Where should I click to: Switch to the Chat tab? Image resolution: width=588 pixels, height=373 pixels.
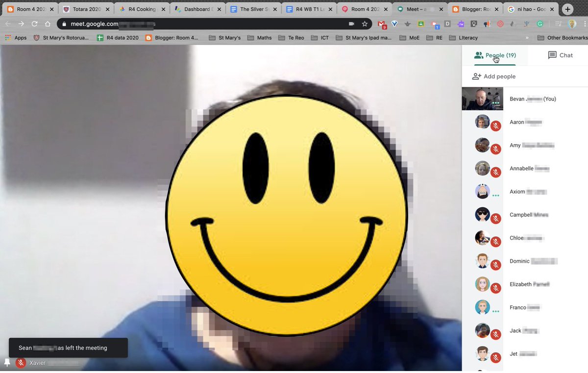pos(560,55)
